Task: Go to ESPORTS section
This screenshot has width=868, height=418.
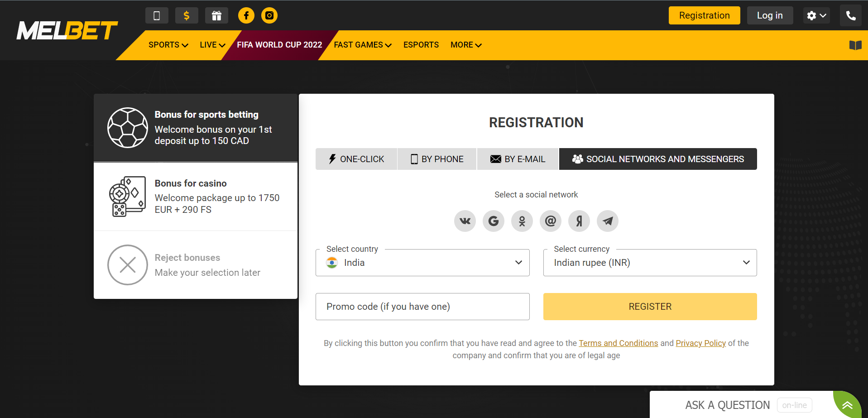Action: 421,45
